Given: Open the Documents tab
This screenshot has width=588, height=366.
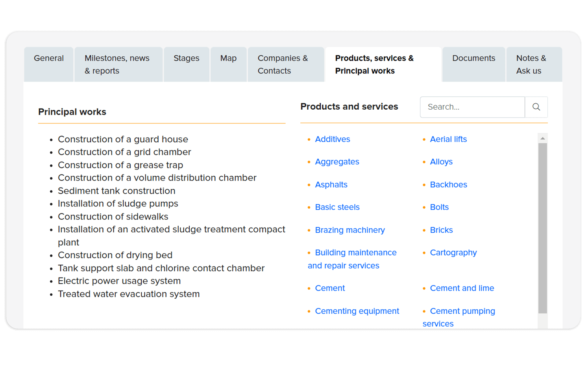Looking at the screenshot, I should (x=473, y=58).
